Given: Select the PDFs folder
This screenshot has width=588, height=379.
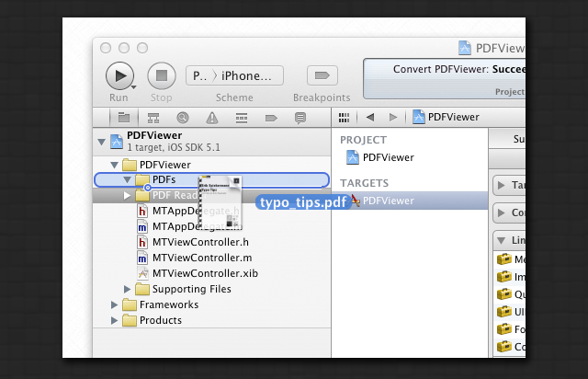Looking at the screenshot, I should coord(212,180).
